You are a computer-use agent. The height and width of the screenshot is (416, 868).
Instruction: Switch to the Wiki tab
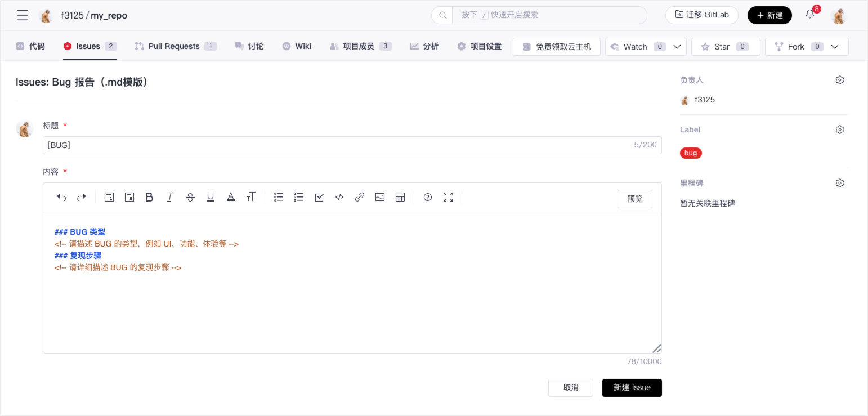[297, 46]
